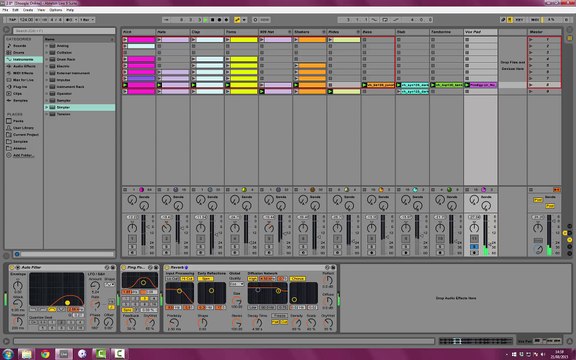Image resolution: width=576 pixels, height=360 pixels.
Task: Click the Reverb Freeze button
Action: click(x=280, y=316)
